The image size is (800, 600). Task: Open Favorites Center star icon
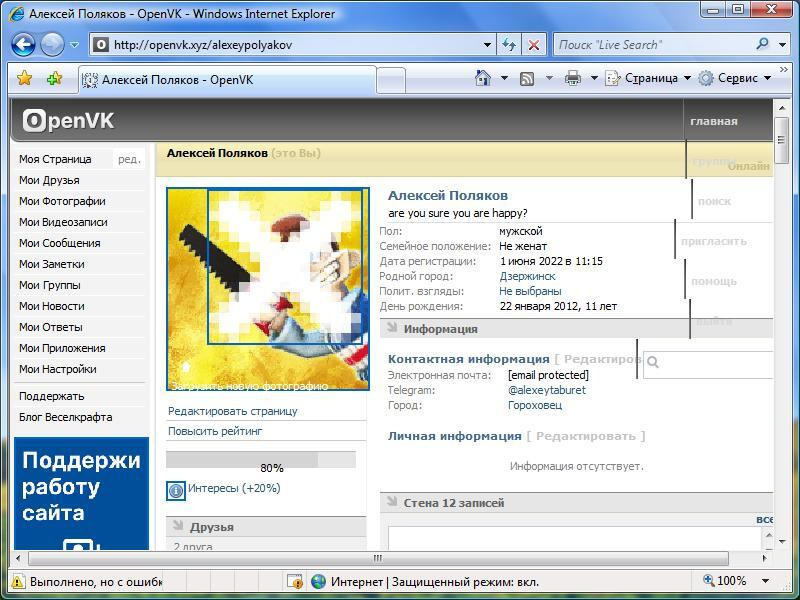tap(24, 78)
